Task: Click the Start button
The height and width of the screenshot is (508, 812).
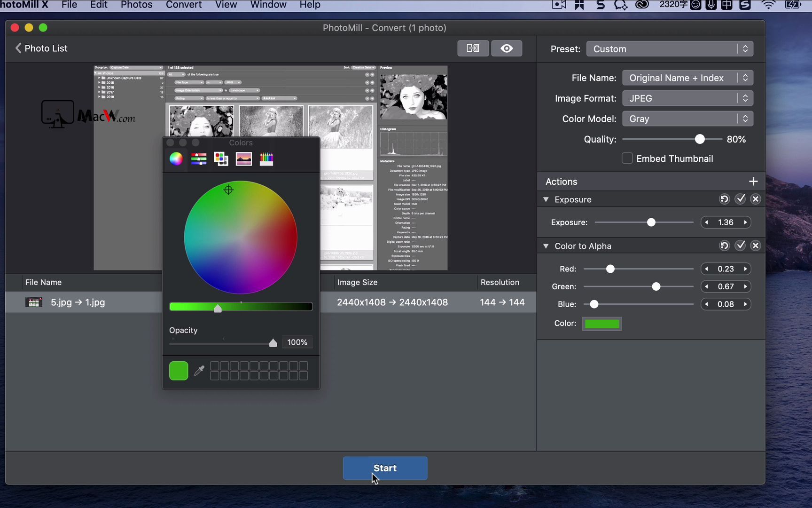Action: point(385,468)
